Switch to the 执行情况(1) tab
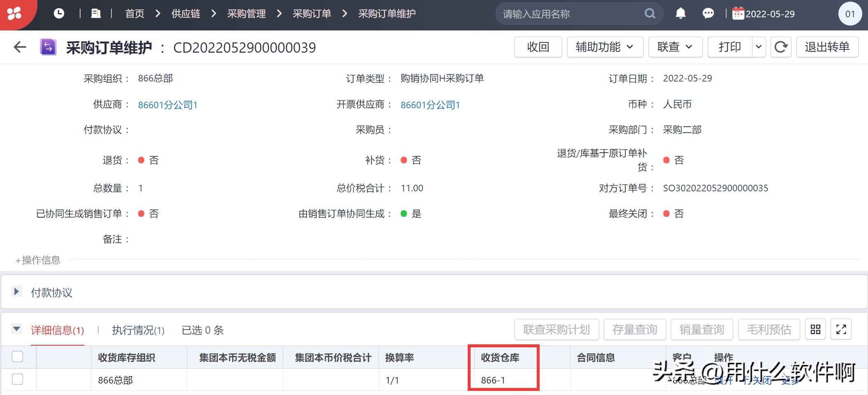Screen dimensions: 868x395 pyautogui.click(x=138, y=330)
